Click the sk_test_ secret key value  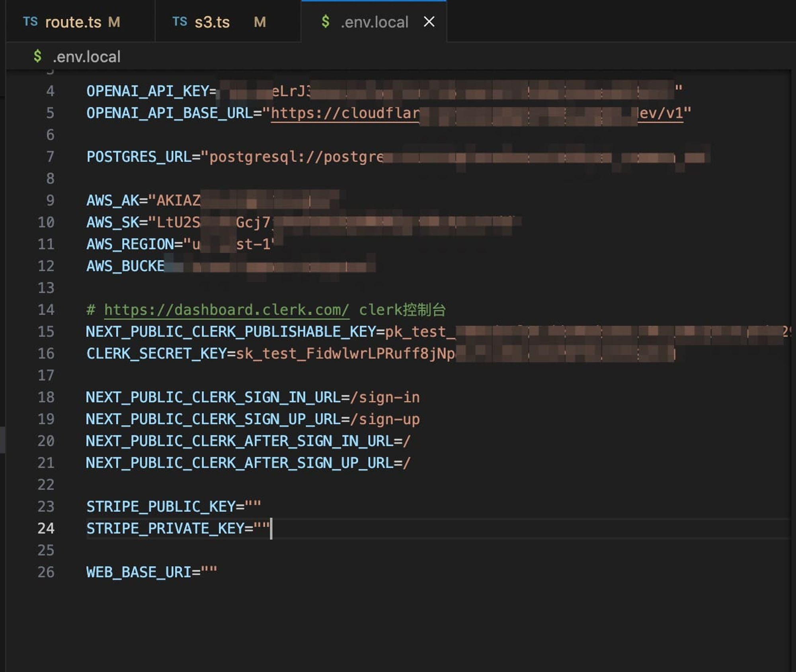tap(456, 353)
